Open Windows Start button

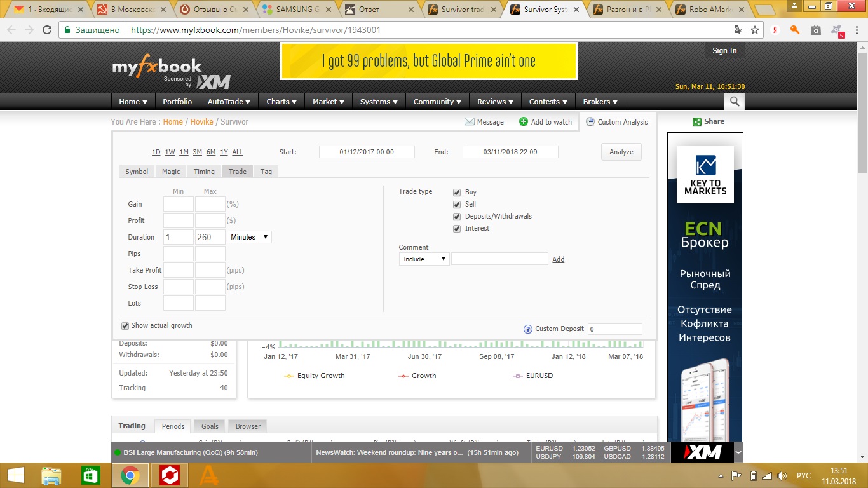(x=16, y=475)
